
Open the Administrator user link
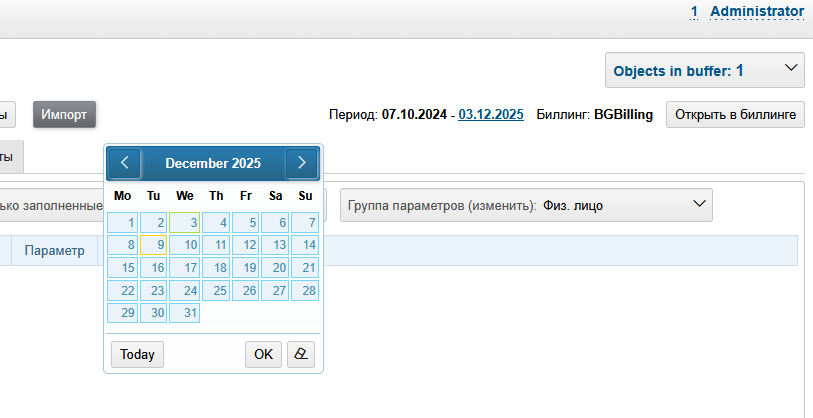[756, 11]
